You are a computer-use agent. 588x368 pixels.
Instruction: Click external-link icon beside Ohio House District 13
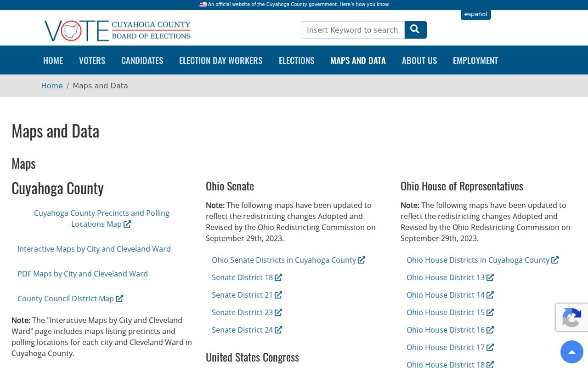pyautogui.click(x=490, y=277)
